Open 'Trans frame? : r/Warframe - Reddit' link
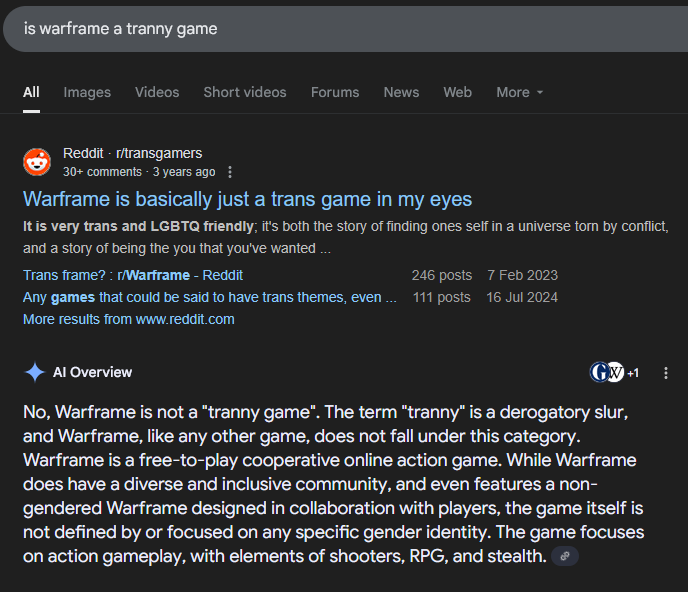Screen dimensions: 688x592 pyautogui.click(x=133, y=275)
